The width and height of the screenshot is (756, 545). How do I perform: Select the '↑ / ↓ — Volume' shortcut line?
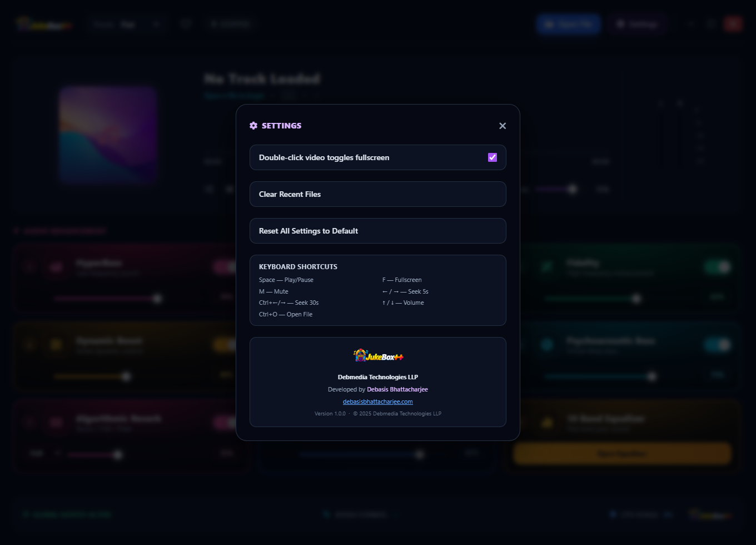[x=403, y=303]
